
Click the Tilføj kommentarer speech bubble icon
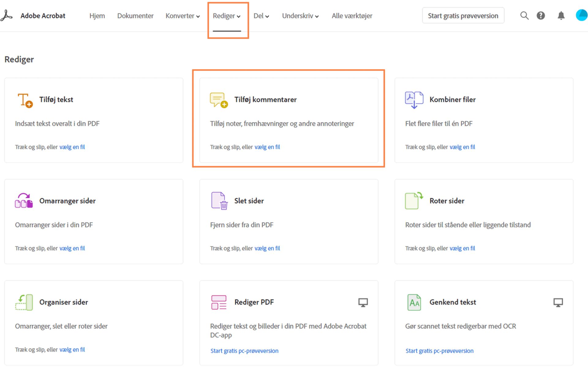pyautogui.click(x=219, y=100)
